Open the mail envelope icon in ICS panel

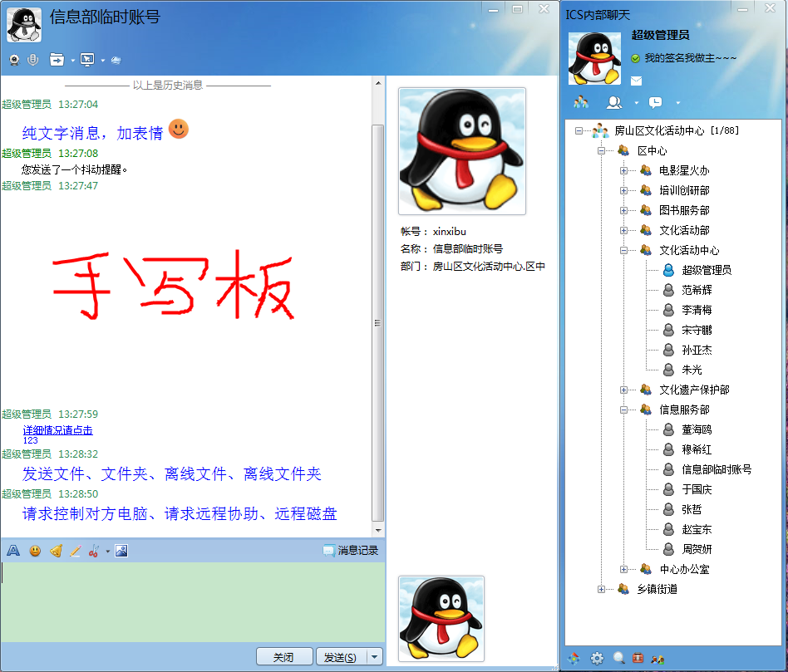coord(636,81)
